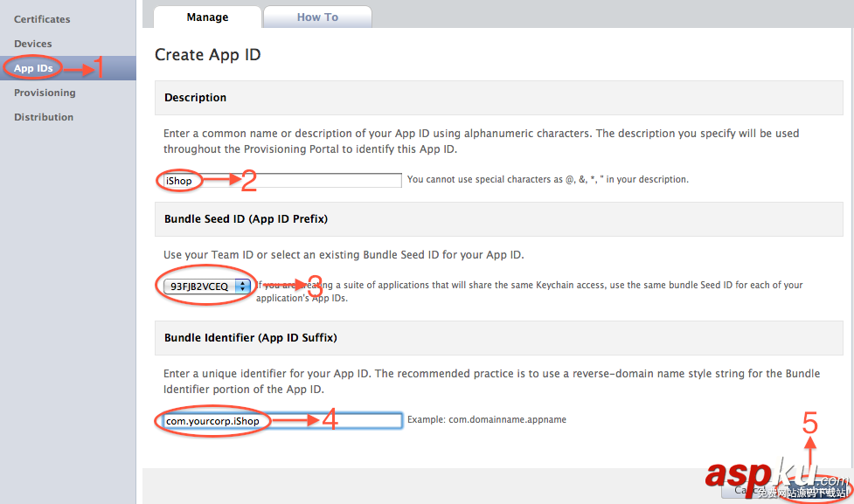Click the Bundle Seed ID (App ID Prefix) header

(x=247, y=218)
